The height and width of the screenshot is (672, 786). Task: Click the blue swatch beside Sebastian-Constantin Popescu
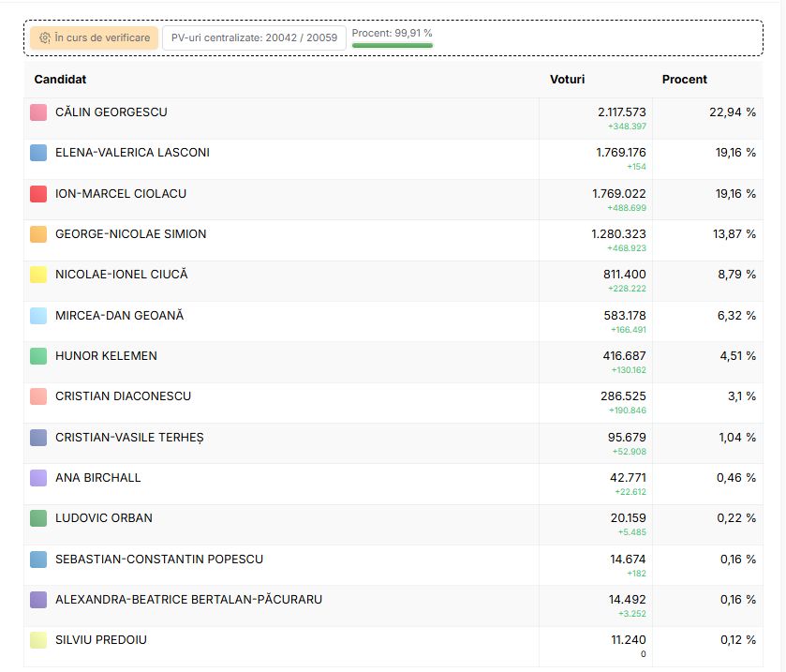pos(38,560)
